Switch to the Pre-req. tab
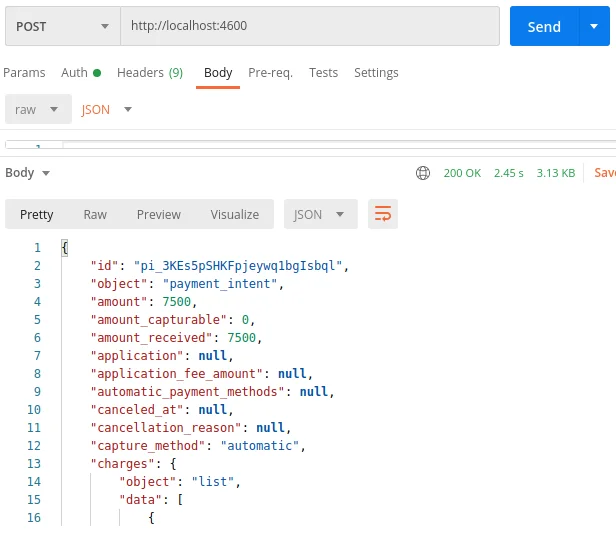This screenshot has width=616, height=534. pos(270,73)
